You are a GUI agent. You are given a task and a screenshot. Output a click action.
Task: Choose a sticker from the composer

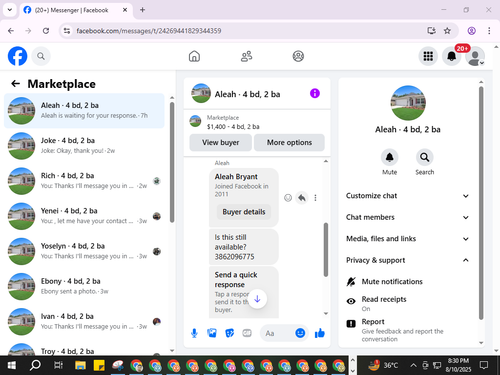(229, 333)
